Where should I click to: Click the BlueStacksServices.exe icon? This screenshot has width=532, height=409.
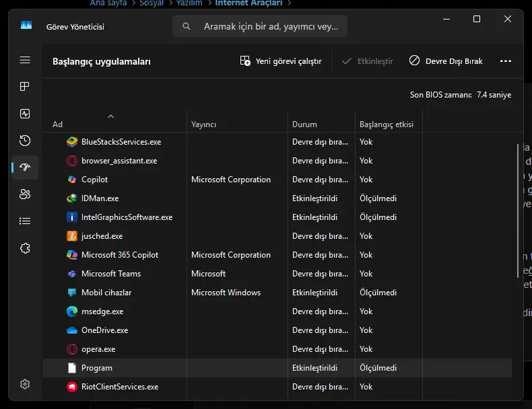72,142
